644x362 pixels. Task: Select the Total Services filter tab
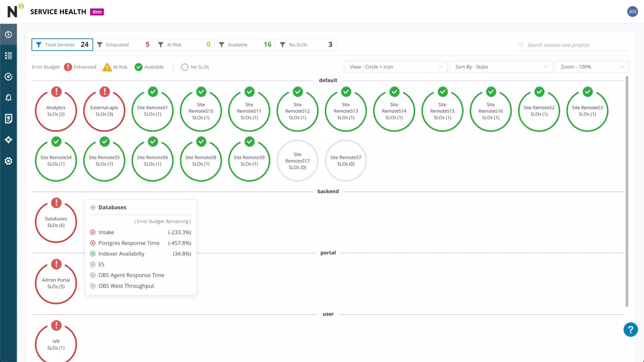point(62,45)
